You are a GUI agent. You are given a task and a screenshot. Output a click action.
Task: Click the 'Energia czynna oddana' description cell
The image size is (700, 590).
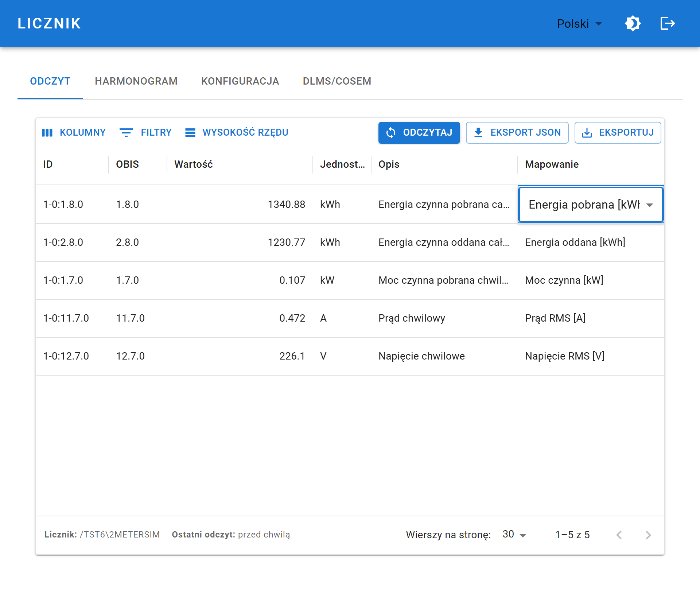(x=444, y=242)
